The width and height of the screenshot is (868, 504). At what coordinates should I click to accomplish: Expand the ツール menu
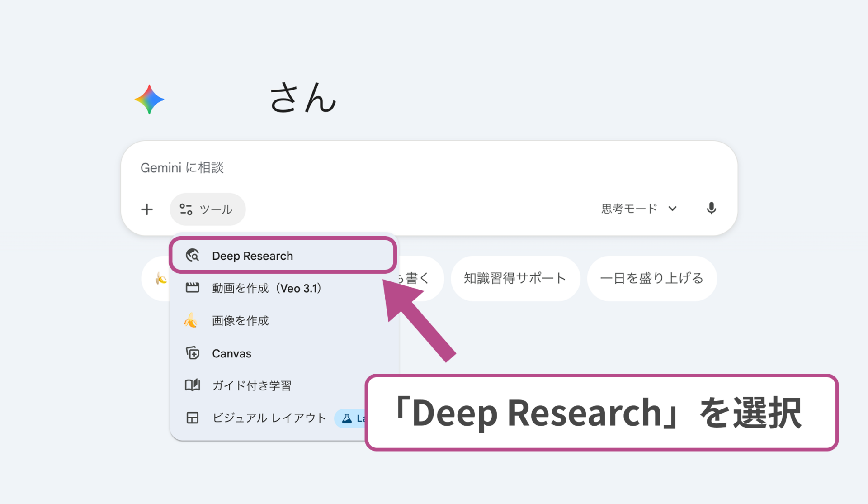(208, 209)
